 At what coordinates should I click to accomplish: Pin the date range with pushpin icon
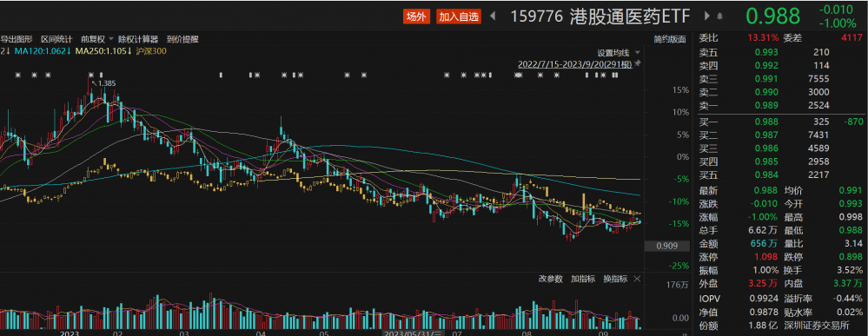pos(638,63)
